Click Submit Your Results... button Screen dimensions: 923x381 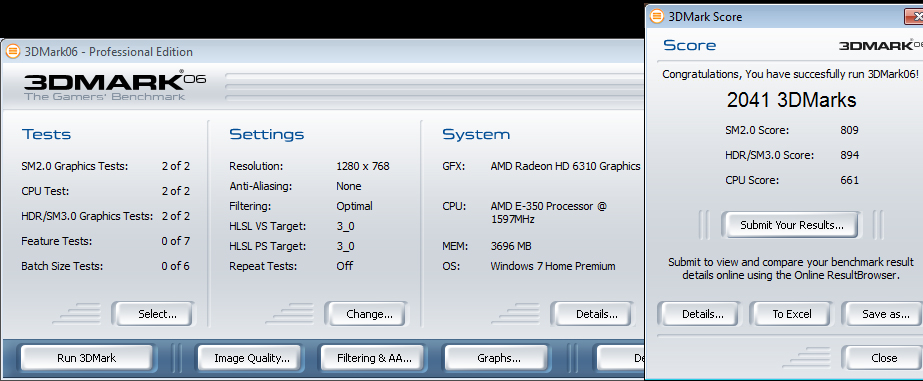point(791,225)
